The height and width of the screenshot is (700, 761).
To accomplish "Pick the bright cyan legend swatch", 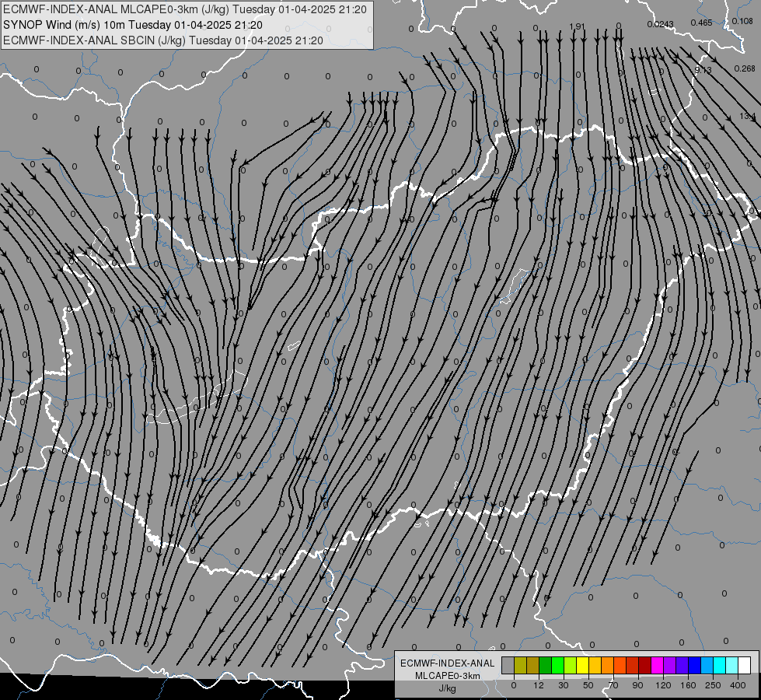I will (719, 665).
